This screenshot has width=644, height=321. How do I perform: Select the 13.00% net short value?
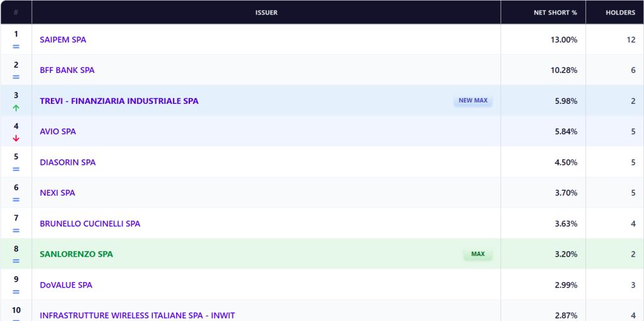click(x=564, y=40)
